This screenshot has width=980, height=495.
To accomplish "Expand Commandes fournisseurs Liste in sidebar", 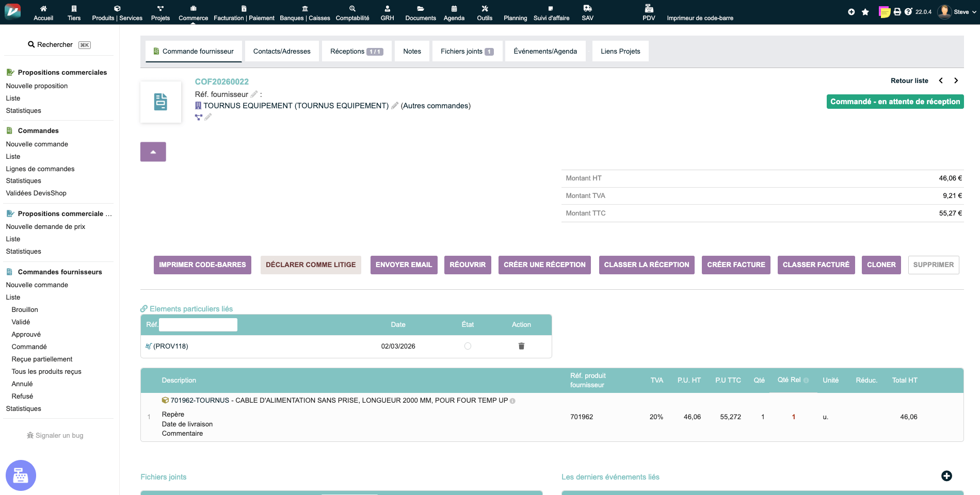I will (x=13, y=297).
